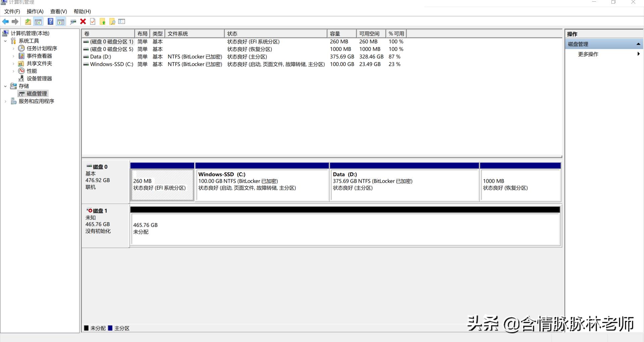Collapse the 磁盘管理 section with its up chevron
This screenshot has height=342, width=644.
coord(638,44)
